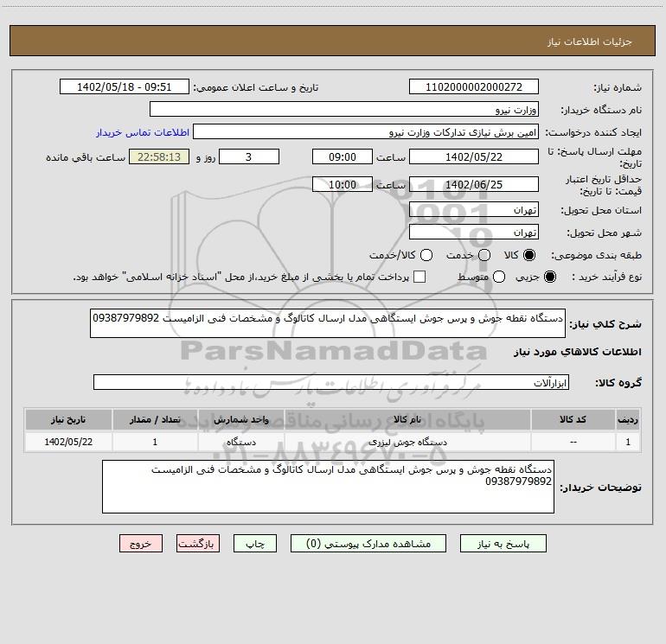This screenshot has height=644, width=666.
Task: Open اطلاعات تماس خریدار link
Action: pyautogui.click(x=143, y=132)
